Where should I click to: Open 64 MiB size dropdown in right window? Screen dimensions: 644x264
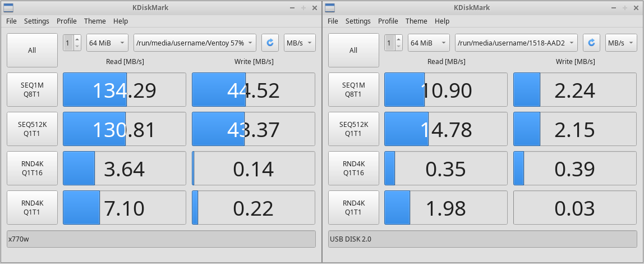[x=429, y=43]
